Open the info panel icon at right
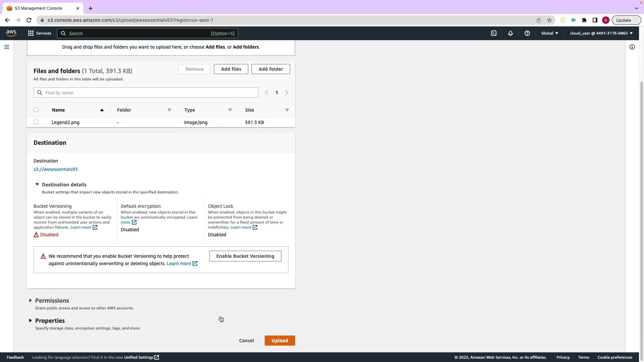Screen dimensions: 644x362 632,47
